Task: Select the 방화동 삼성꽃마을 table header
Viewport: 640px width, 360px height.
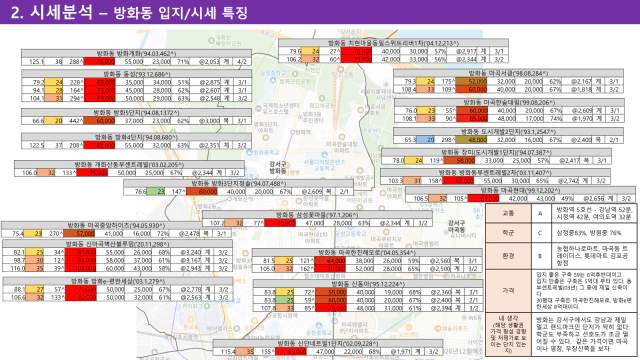Action: (x=317, y=215)
